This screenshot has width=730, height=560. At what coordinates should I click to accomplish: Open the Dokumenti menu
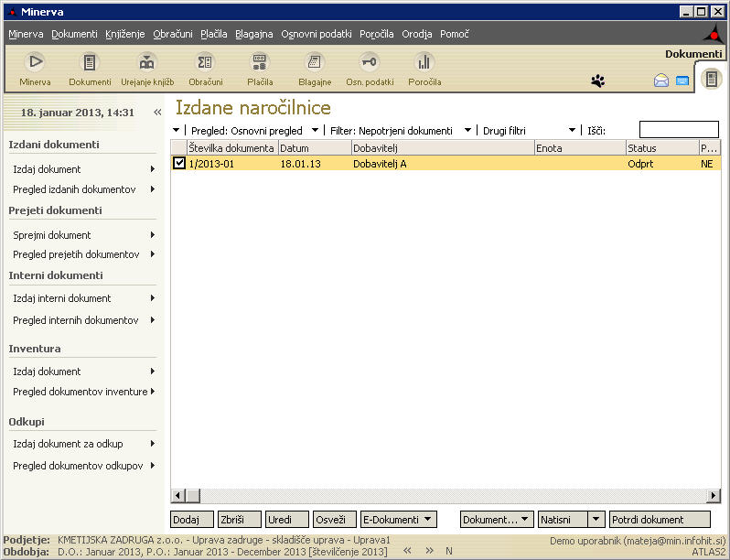74,34
